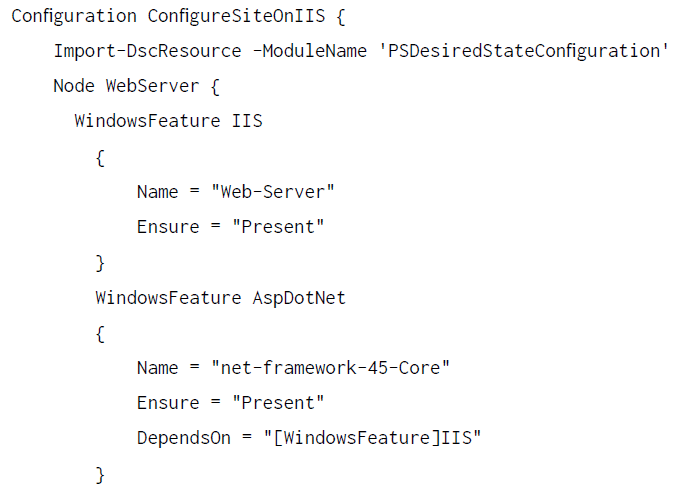Click the "Web-Server" string value

[273, 191]
